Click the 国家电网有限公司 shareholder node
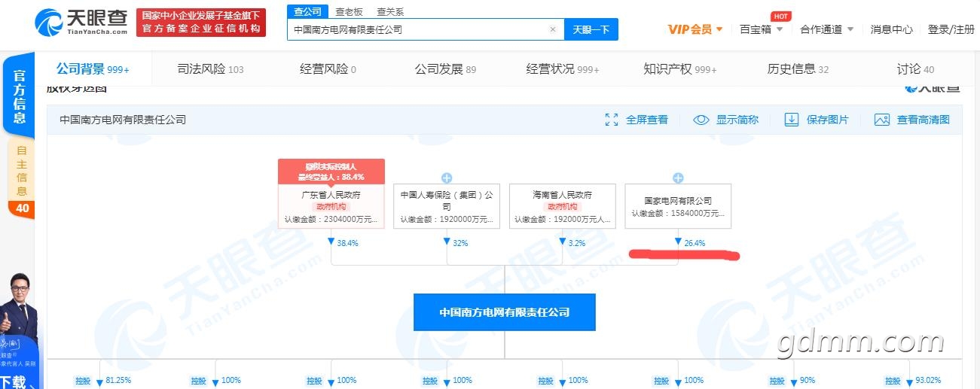Image resolution: width=980 pixels, height=389 pixels. pos(678,206)
